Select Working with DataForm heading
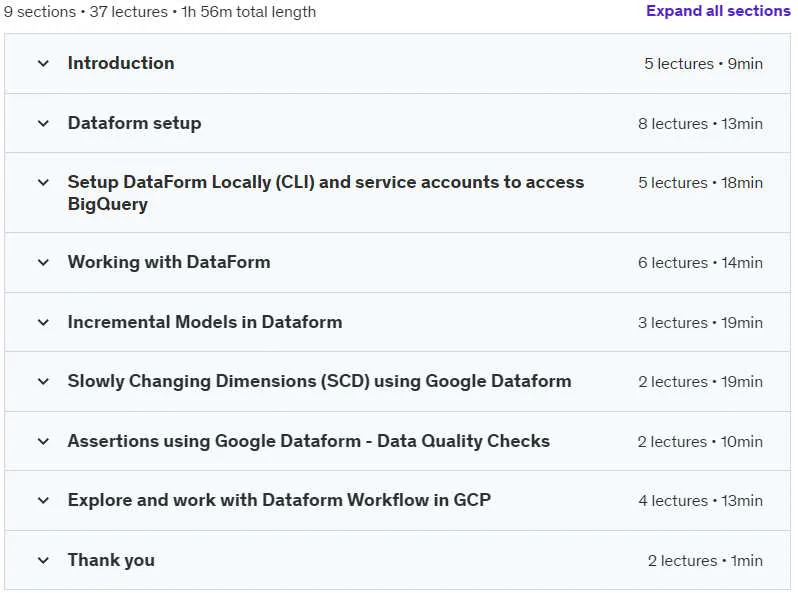 [x=169, y=262]
